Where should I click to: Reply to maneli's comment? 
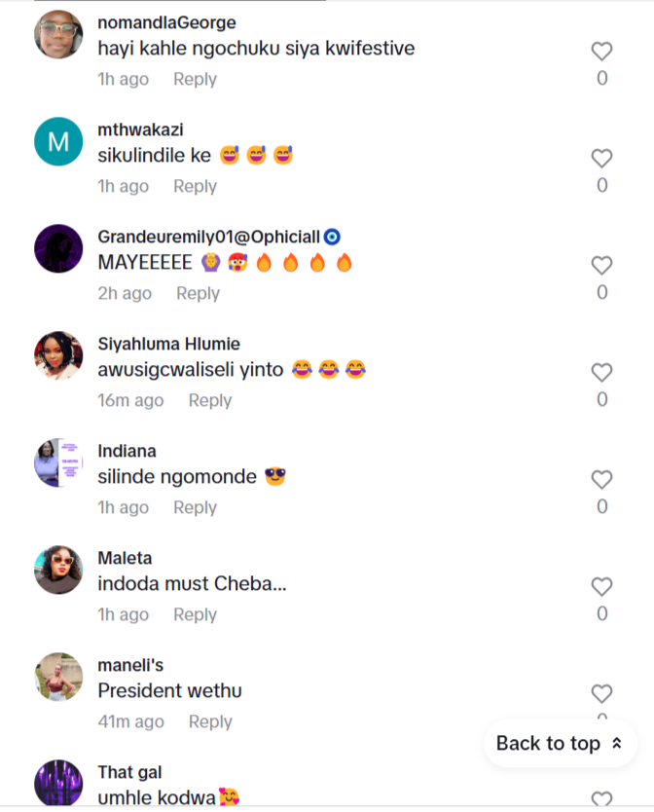click(x=210, y=721)
